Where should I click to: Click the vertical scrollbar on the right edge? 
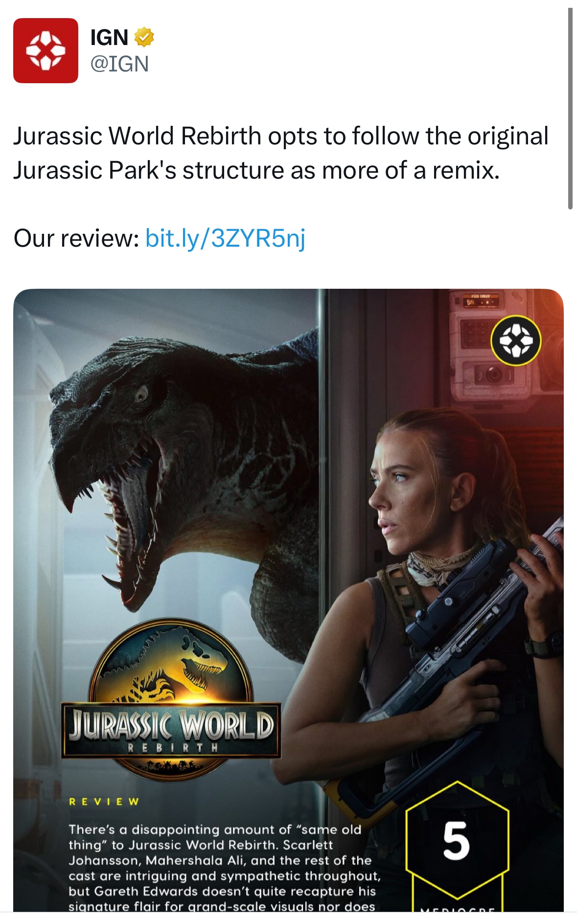pos(570,109)
